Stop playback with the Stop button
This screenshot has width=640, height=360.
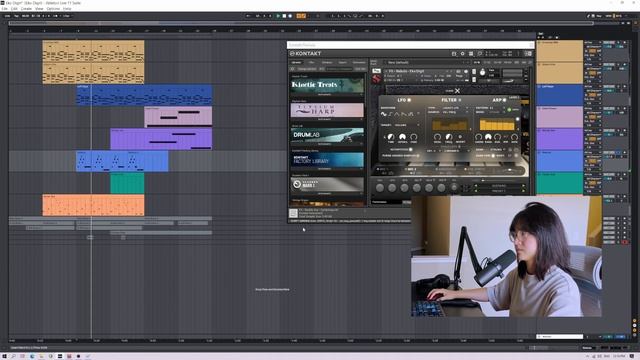point(284,16)
